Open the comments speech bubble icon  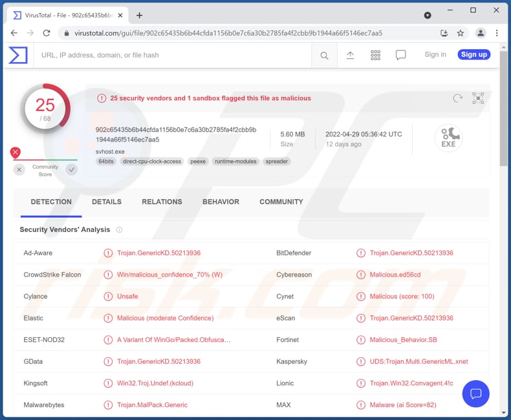coord(400,55)
